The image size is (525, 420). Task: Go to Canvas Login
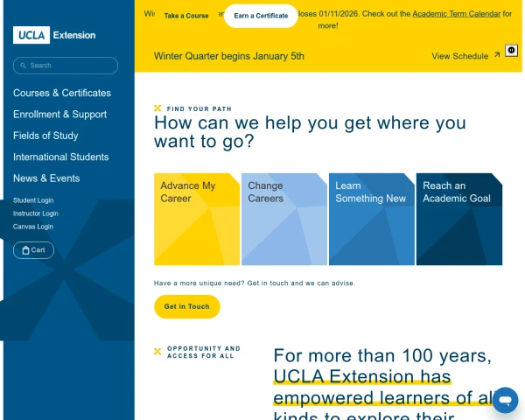pyautogui.click(x=33, y=227)
